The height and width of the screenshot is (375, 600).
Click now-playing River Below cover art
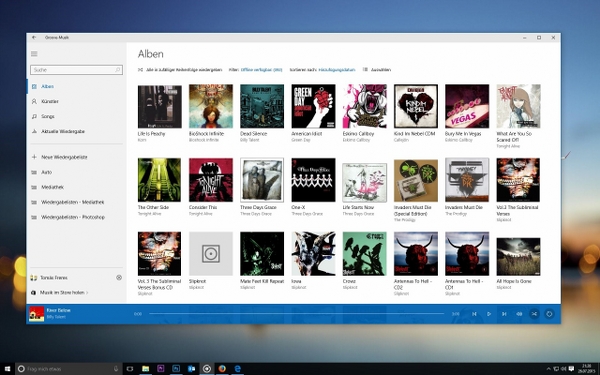click(37, 314)
